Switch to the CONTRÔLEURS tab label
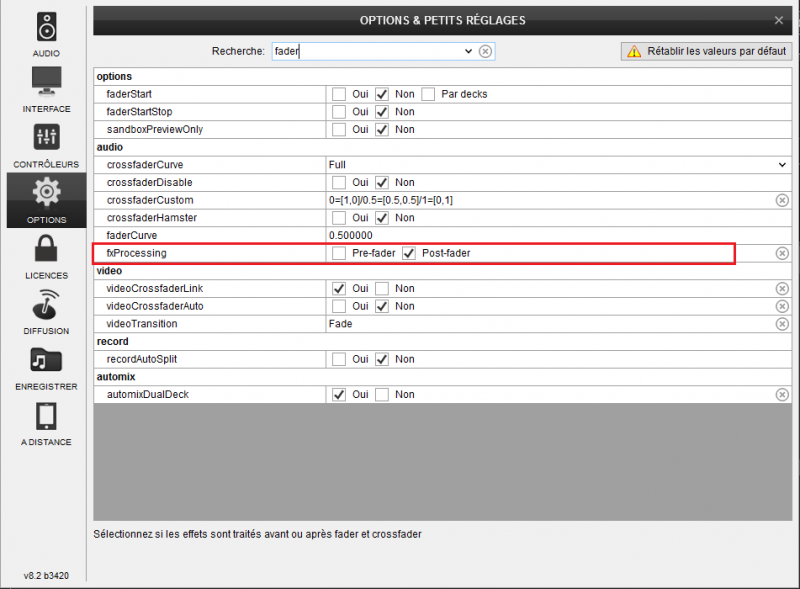 click(46, 164)
